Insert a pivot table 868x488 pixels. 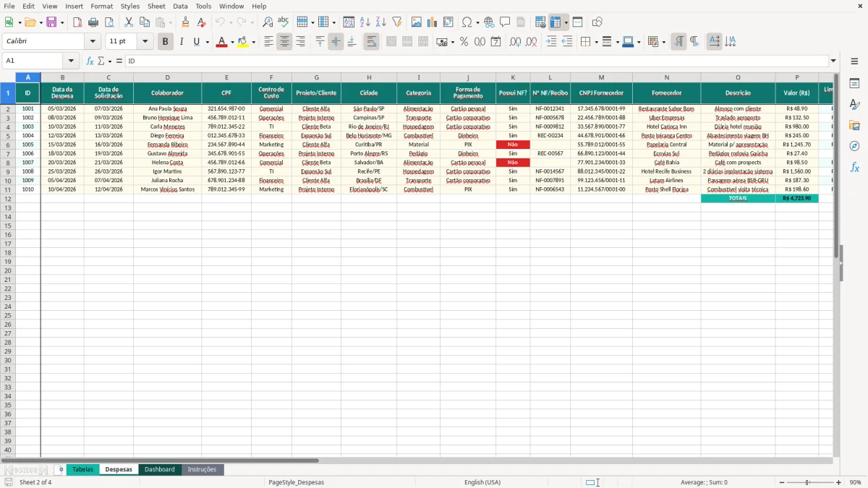(x=448, y=22)
